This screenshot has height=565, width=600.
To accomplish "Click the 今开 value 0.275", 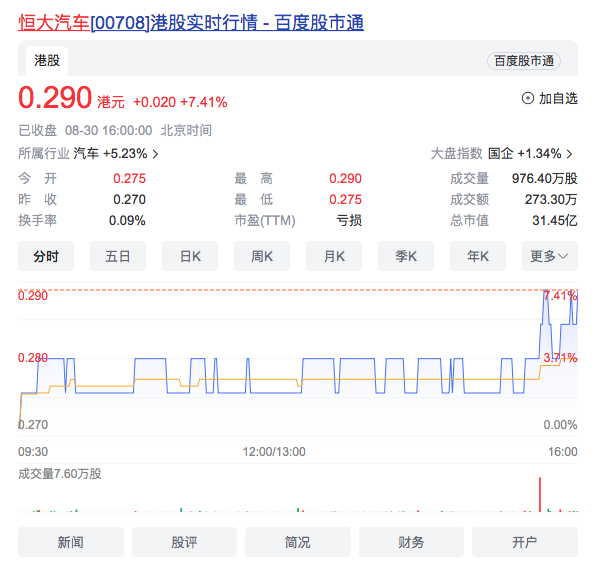I will pos(129,178).
